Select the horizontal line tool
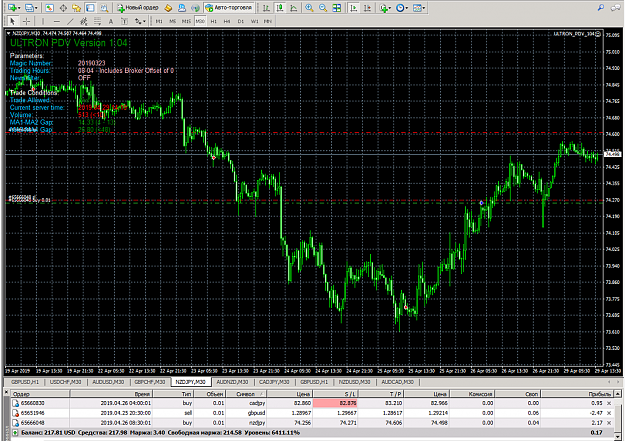Screen dimensions: 625x441 click(x=57, y=21)
